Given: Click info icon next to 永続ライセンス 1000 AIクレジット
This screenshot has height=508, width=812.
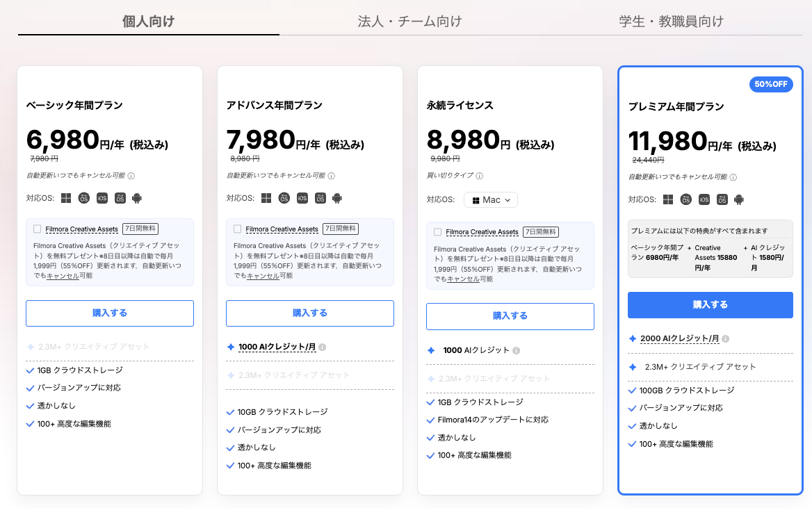Looking at the screenshot, I should pyautogui.click(x=516, y=351).
